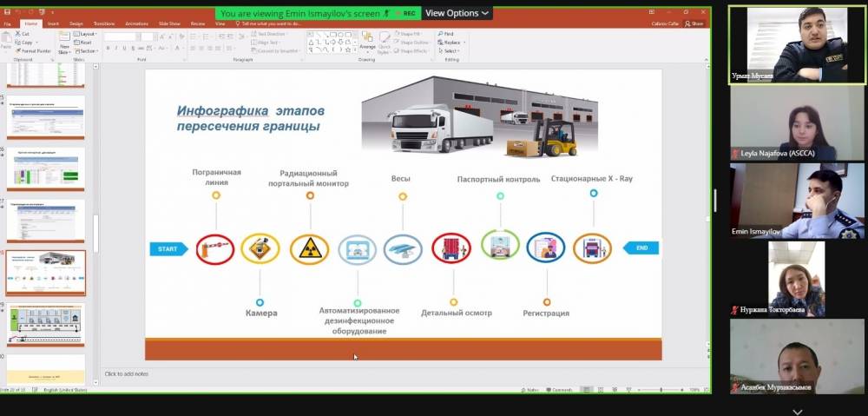This screenshot has height=416, width=868.
Task: Click the registration circle icon on slide
Action: coord(546,247)
